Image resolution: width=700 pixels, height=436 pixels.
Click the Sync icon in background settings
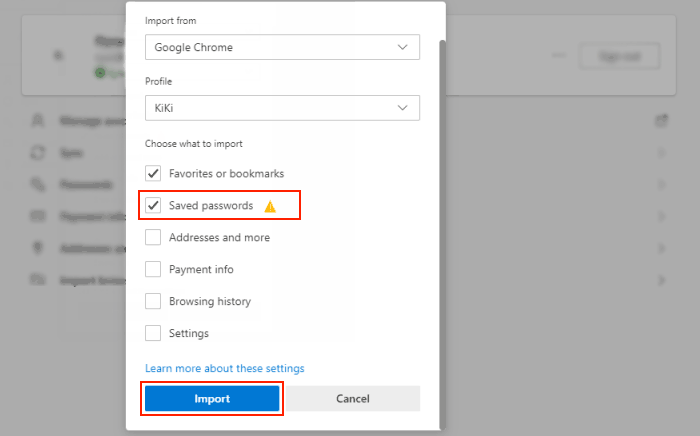[x=38, y=153]
